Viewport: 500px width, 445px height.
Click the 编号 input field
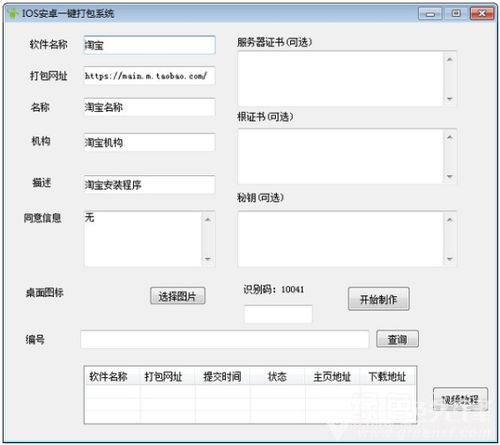point(225,339)
